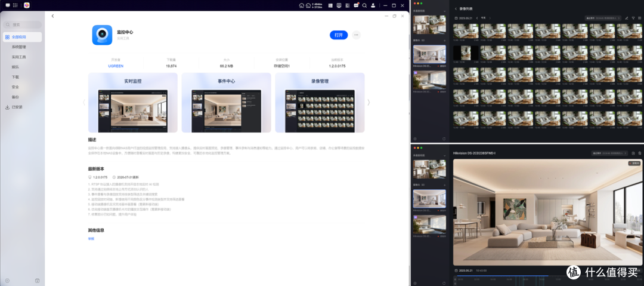Open the calendar date 2025.05.21 in recordings window
This screenshot has height=286, width=644.
pyautogui.click(x=464, y=18)
